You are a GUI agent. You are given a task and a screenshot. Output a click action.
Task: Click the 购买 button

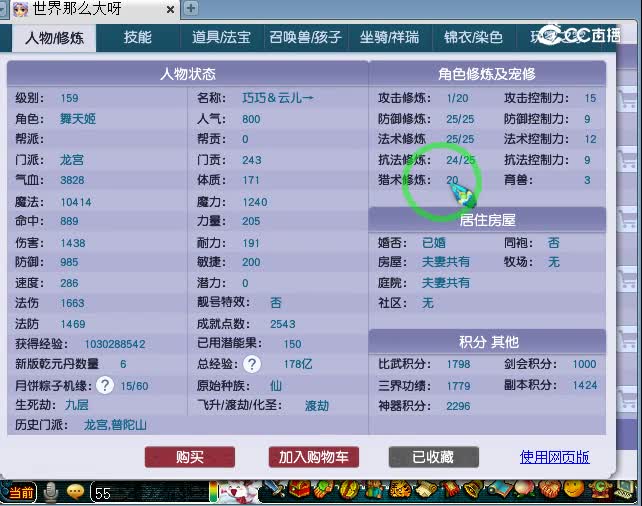tap(190, 457)
